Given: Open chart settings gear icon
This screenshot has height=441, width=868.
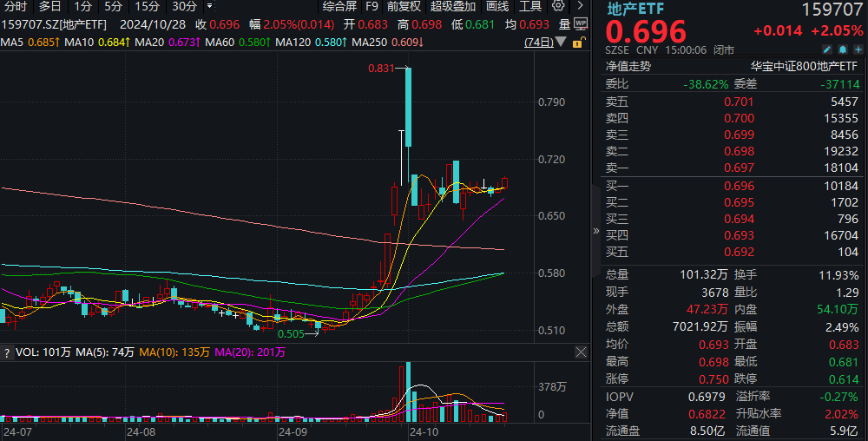Looking at the screenshot, I should [x=557, y=6].
